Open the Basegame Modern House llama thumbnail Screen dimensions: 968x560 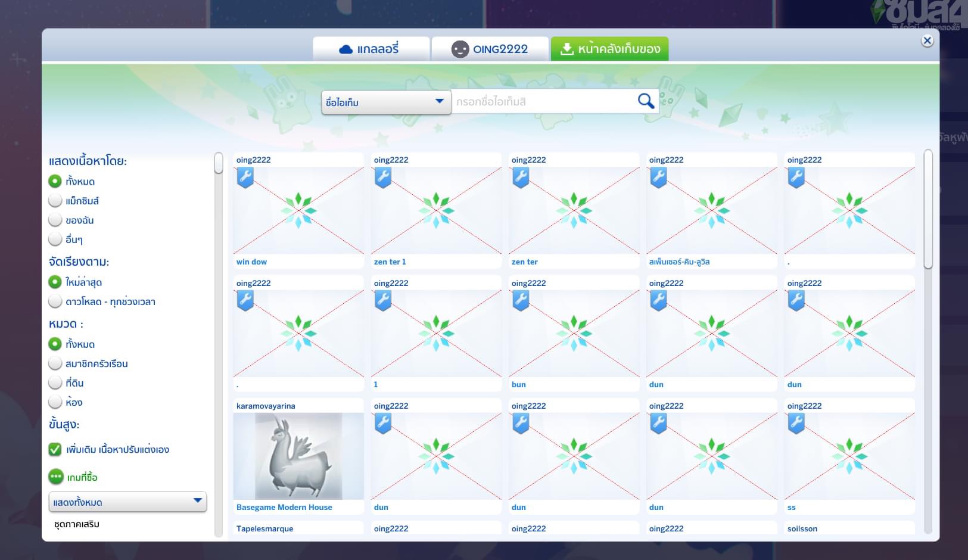(298, 456)
